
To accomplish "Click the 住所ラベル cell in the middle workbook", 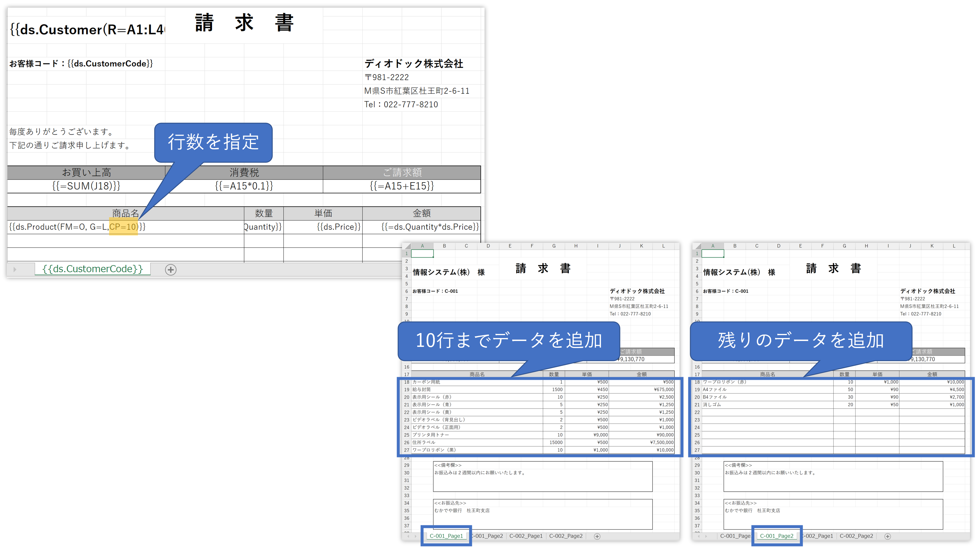I will (477, 442).
